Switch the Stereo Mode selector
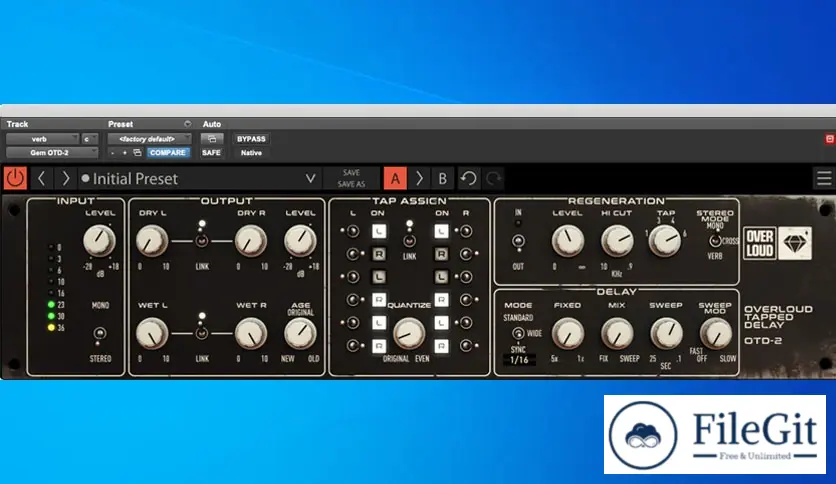This screenshot has height=484, width=836. [x=715, y=241]
